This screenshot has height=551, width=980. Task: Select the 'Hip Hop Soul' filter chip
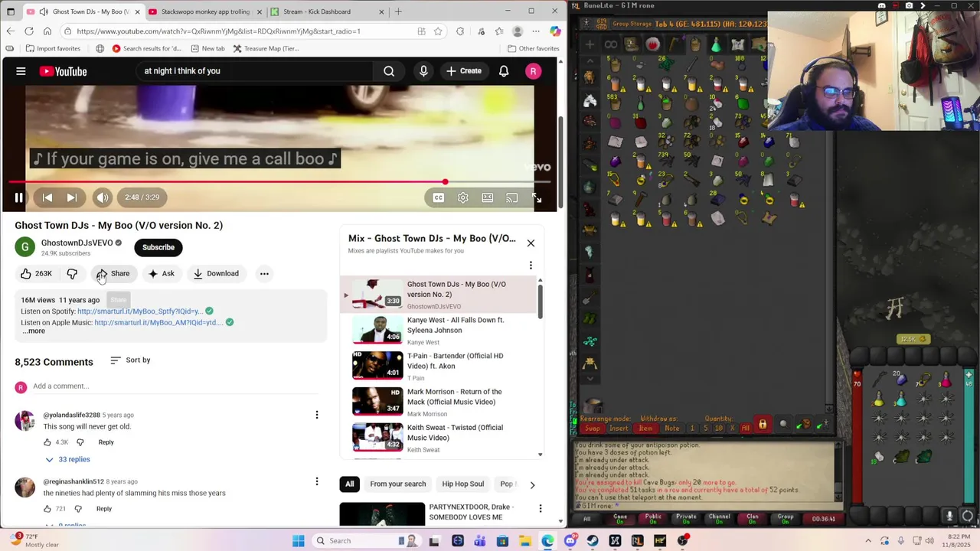point(463,484)
